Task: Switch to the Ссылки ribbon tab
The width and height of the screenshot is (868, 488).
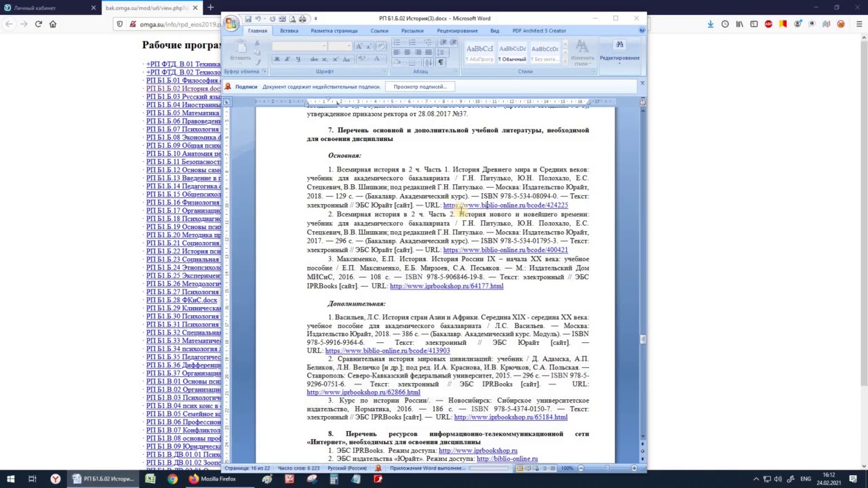Action: click(x=380, y=30)
